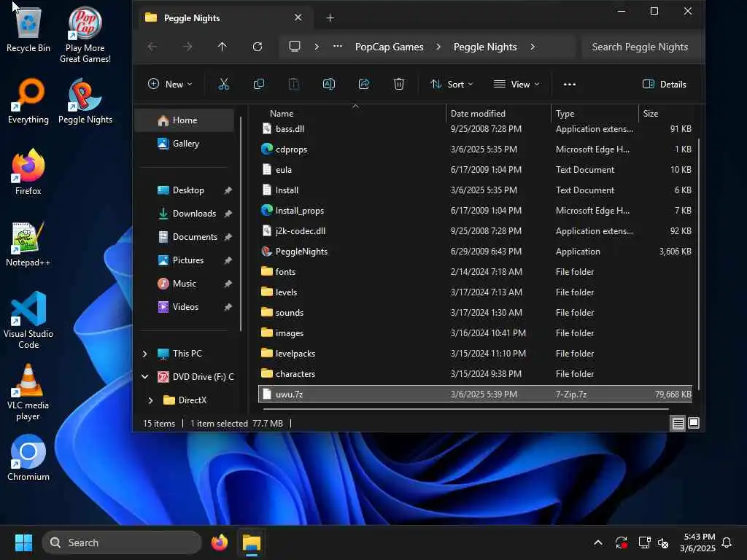747x560 pixels.
Task: Open Visual Studio Code desktop shortcut
Action: [x=28, y=320]
